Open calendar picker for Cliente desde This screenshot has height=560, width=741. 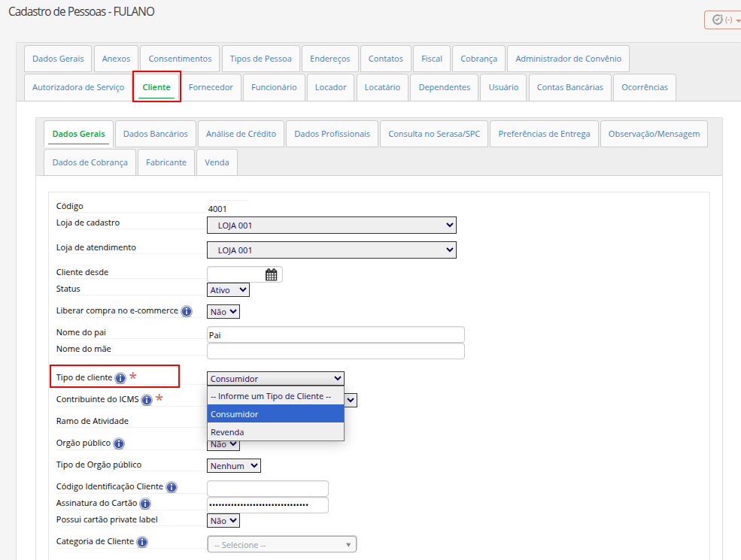pos(272,275)
